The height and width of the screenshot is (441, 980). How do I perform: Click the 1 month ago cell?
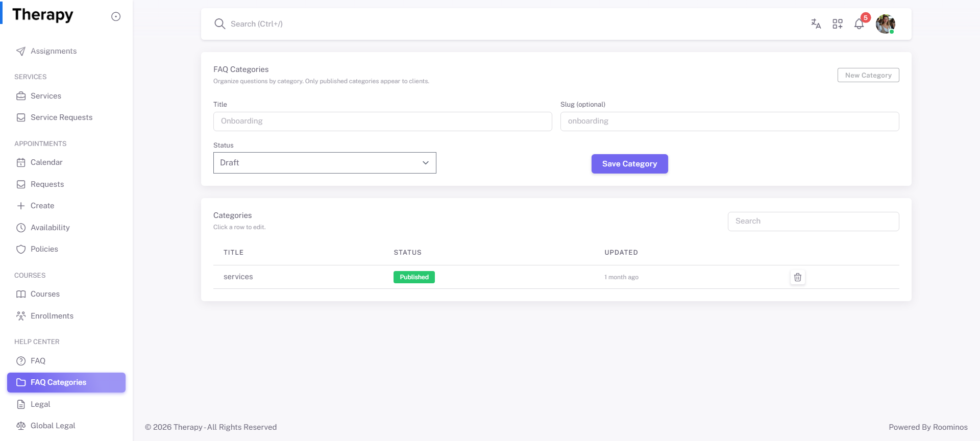(622, 277)
